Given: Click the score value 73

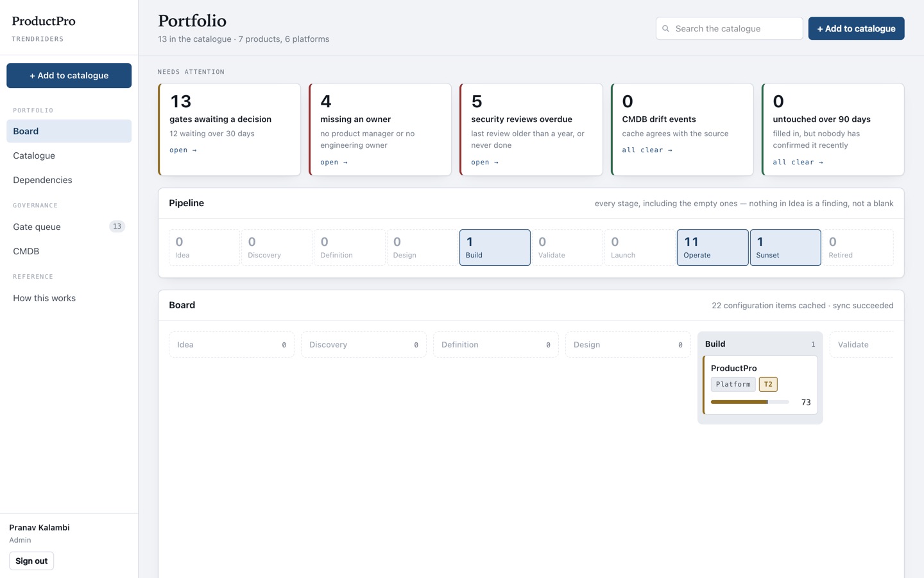Looking at the screenshot, I should coord(806,402).
